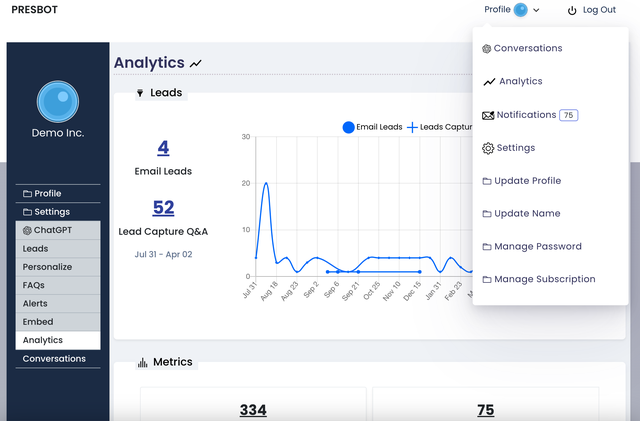Click the trend line icon beside Analytics in the dropdown
Viewport: 640px width, 421px height.
[x=489, y=82]
